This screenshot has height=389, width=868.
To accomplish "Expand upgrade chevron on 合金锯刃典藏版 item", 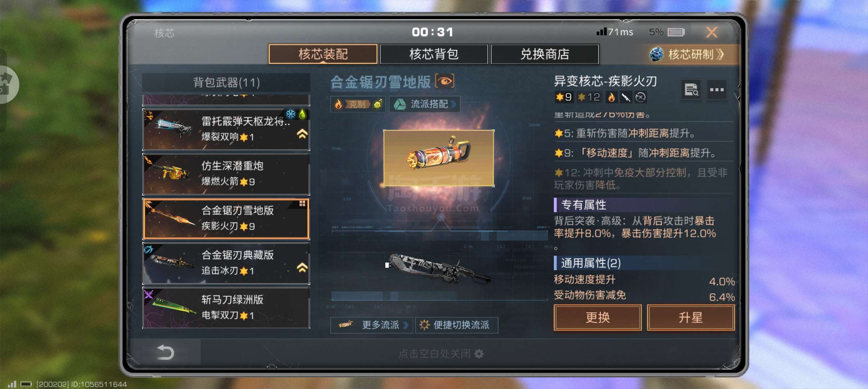I will [x=302, y=268].
